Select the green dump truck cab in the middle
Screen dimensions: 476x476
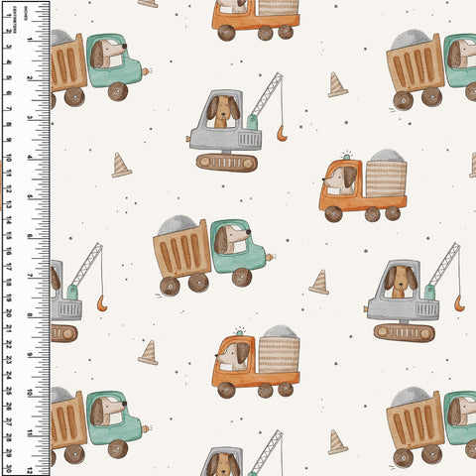(238, 247)
